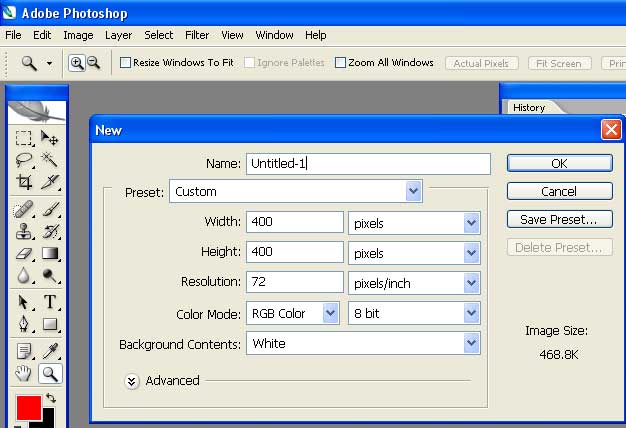Close the New dialog with X

[x=611, y=130]
